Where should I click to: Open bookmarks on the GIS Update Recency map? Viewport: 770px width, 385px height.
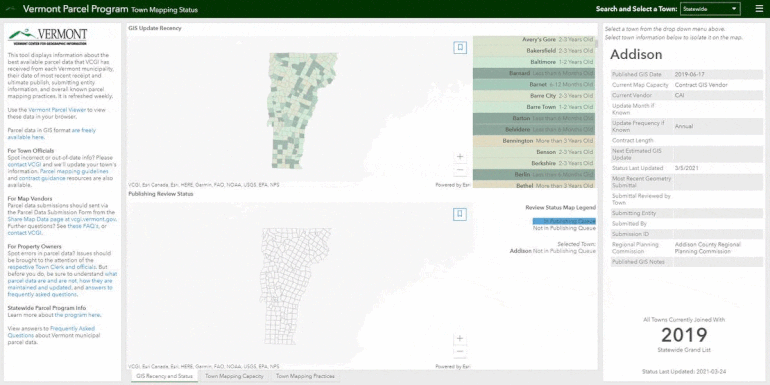point(460,48)
